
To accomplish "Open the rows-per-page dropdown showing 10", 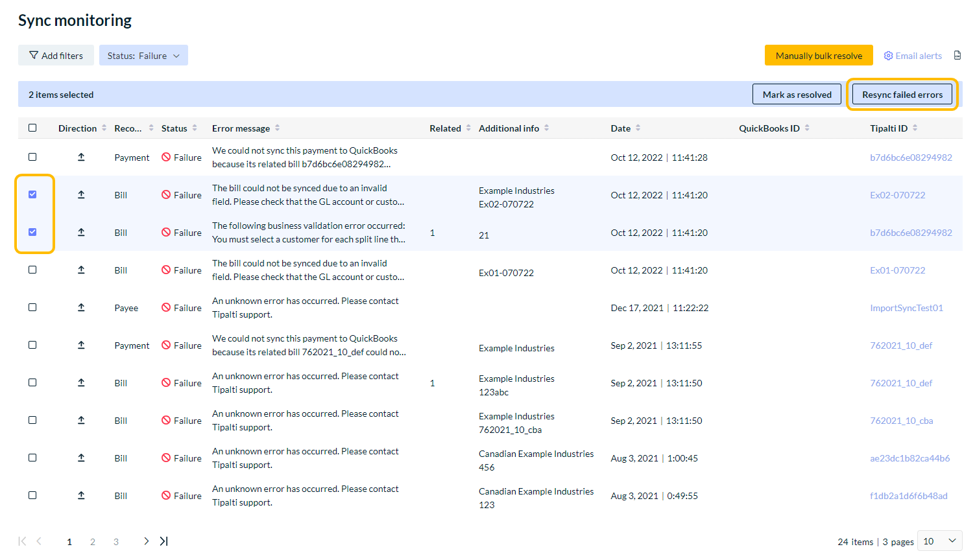I will click(x=939, y=541).
